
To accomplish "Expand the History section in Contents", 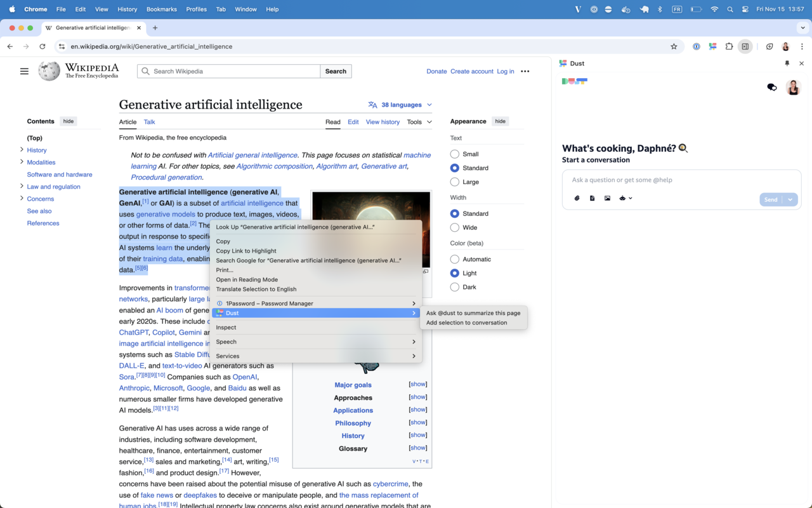I will tap(22, 150).
